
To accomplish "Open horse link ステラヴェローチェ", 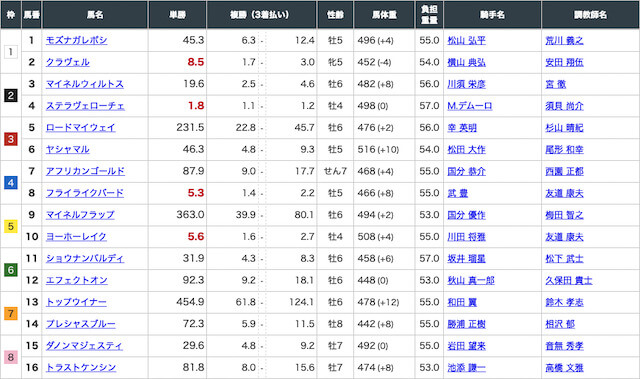I will 85,106.
